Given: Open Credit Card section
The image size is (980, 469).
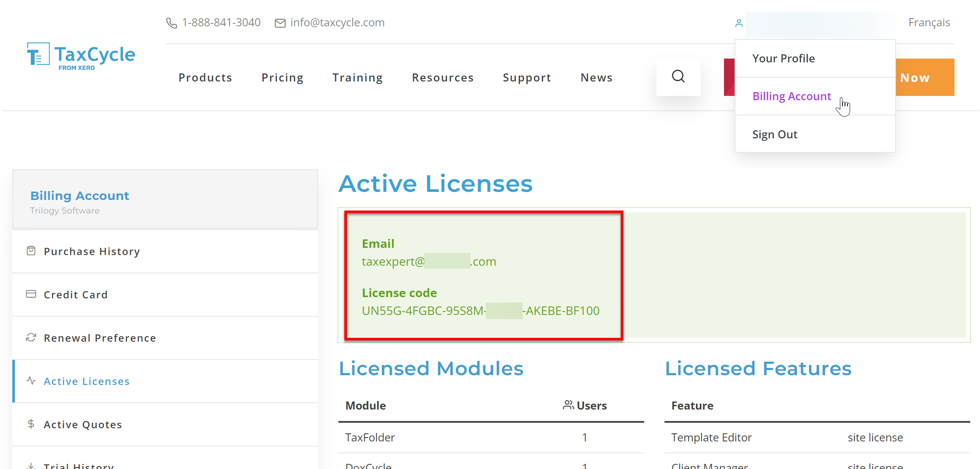Looking at the screenshot, I should point(165,295).
